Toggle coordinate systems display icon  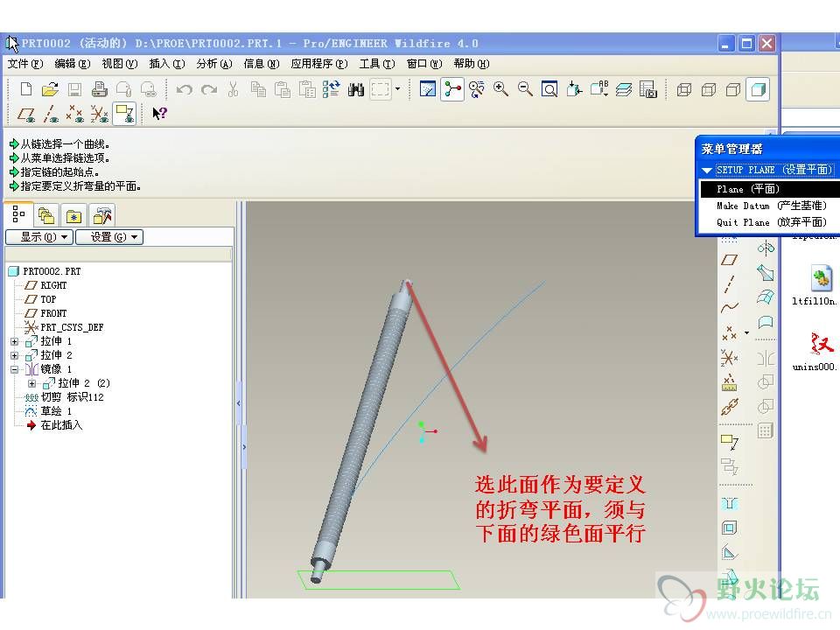tap(100, 114)
